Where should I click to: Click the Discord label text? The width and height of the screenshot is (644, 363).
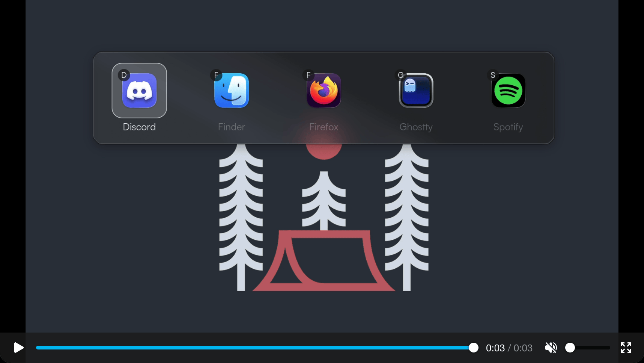click(x=139, y=127)
